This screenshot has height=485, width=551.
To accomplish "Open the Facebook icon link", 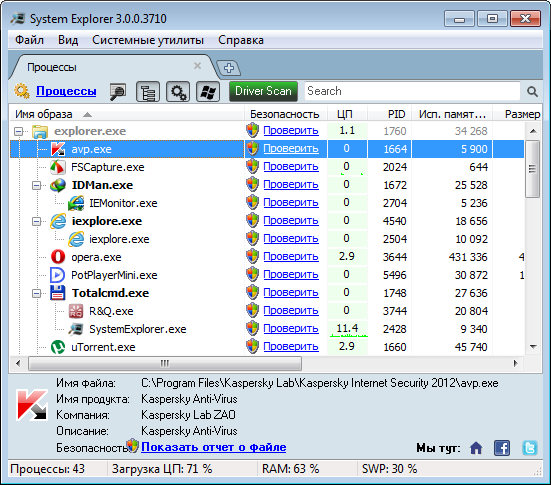I will 502,448.
